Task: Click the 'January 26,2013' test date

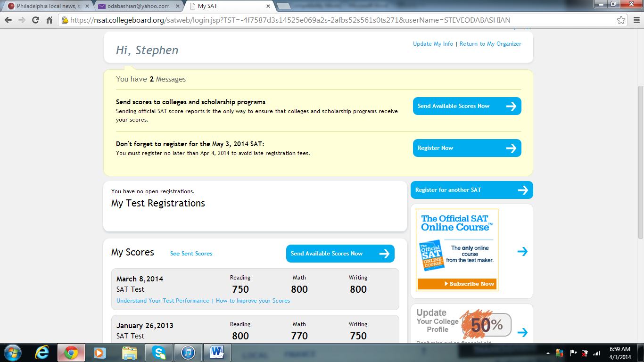Action: click(145, 325)
